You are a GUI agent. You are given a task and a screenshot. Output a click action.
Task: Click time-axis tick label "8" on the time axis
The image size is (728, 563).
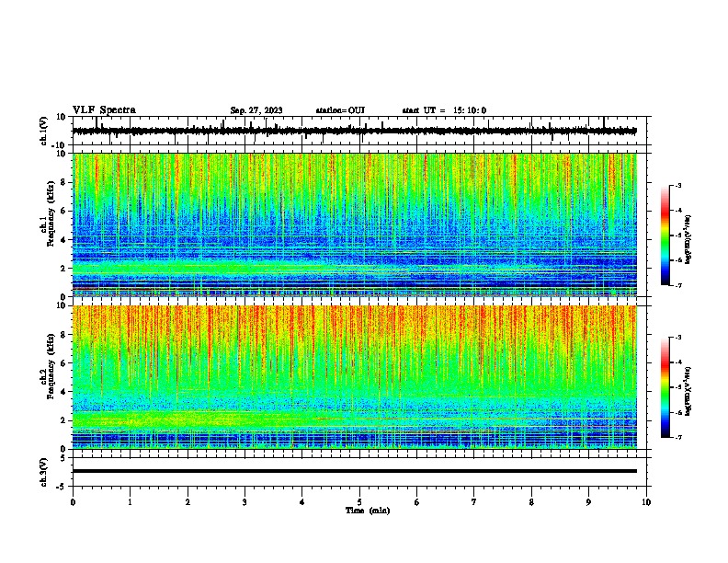[x=531, y=502]
